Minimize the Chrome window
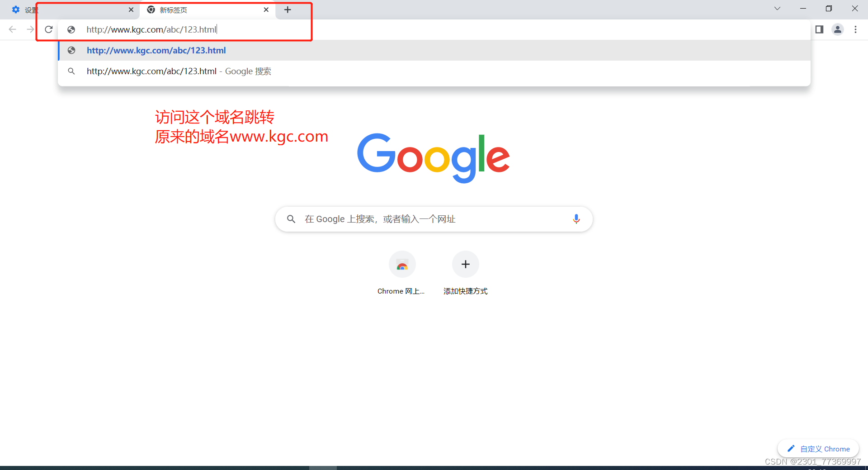This screenshot has width=868, height=470. [x=803, y=9]
